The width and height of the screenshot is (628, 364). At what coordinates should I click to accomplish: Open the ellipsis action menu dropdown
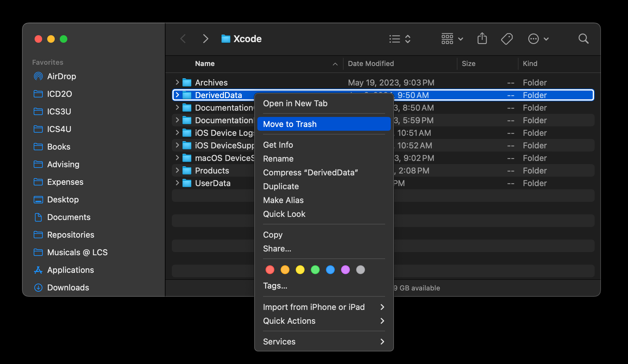(538, 39)
